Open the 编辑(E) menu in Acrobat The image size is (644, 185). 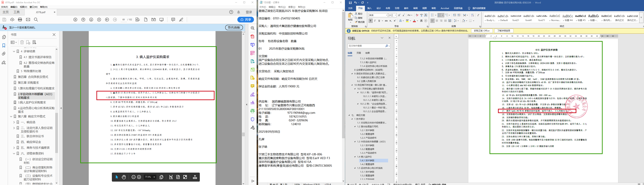coord(14,7)
